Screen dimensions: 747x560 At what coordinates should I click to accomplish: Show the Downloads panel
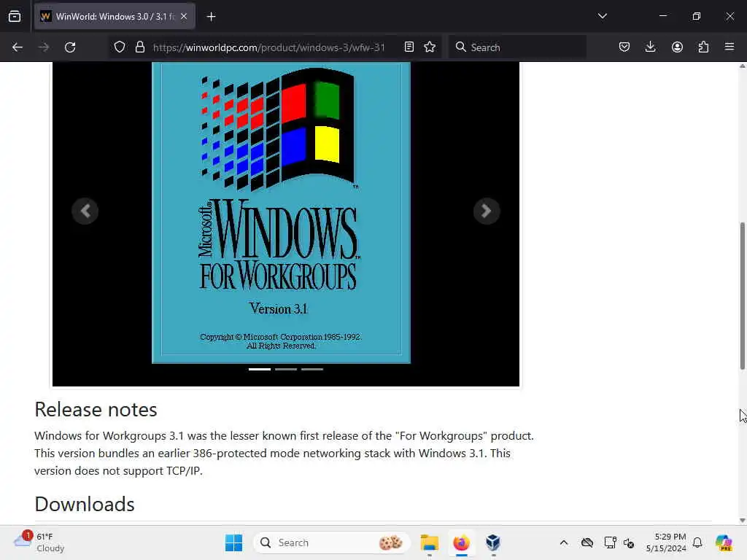click(x=650, y=47)
